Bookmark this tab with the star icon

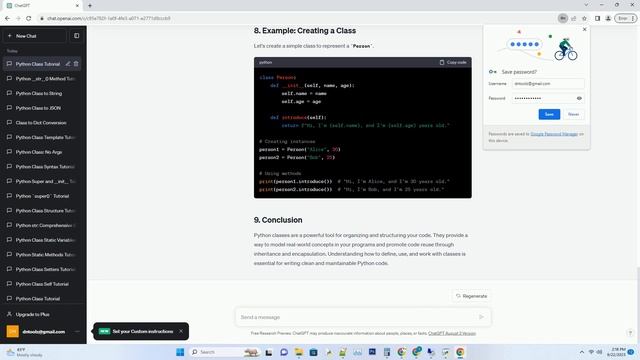coord(584,18)
